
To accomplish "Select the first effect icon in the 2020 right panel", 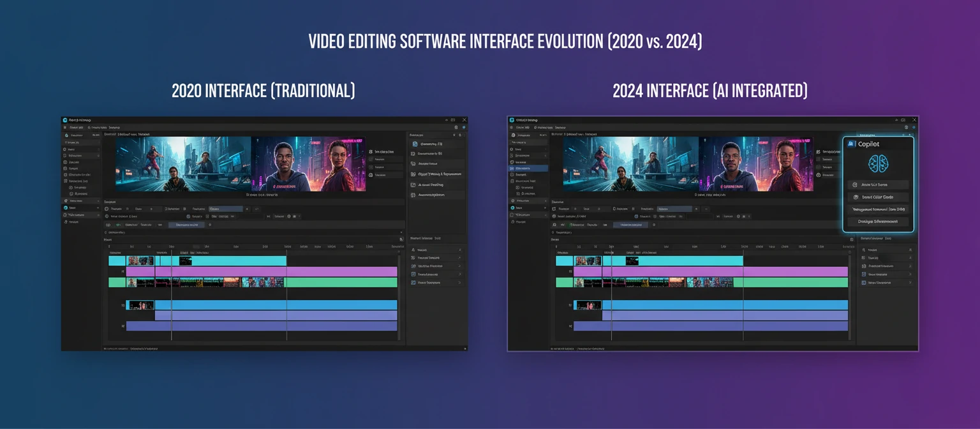I will click(415, 144).
